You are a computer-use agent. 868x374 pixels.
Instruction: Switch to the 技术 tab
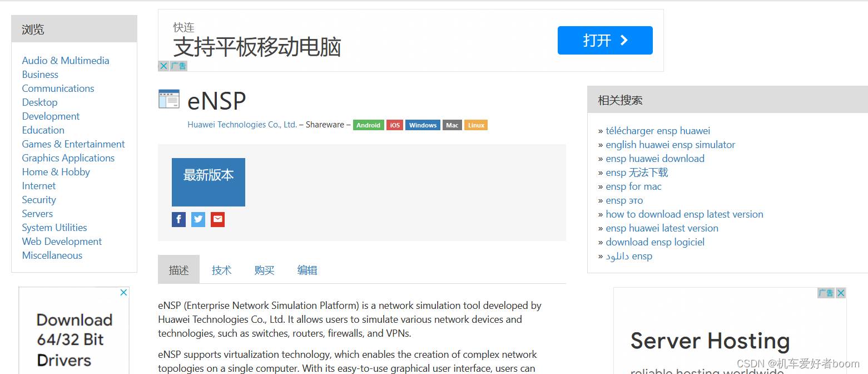click(221, 270)
